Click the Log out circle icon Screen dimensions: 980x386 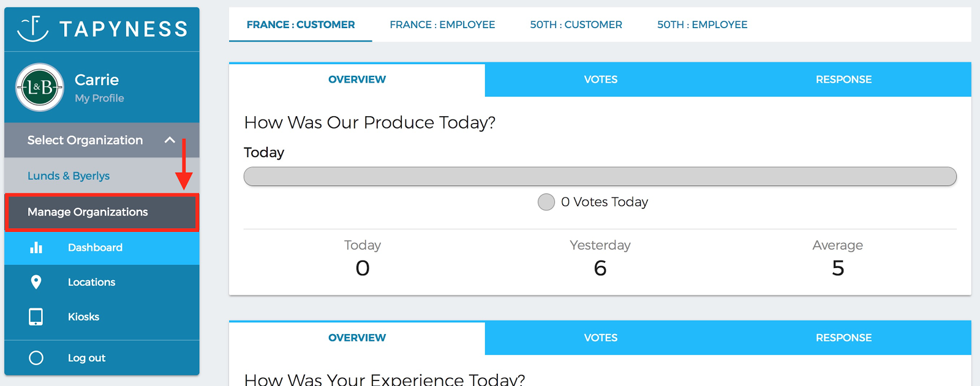point(36,358)
